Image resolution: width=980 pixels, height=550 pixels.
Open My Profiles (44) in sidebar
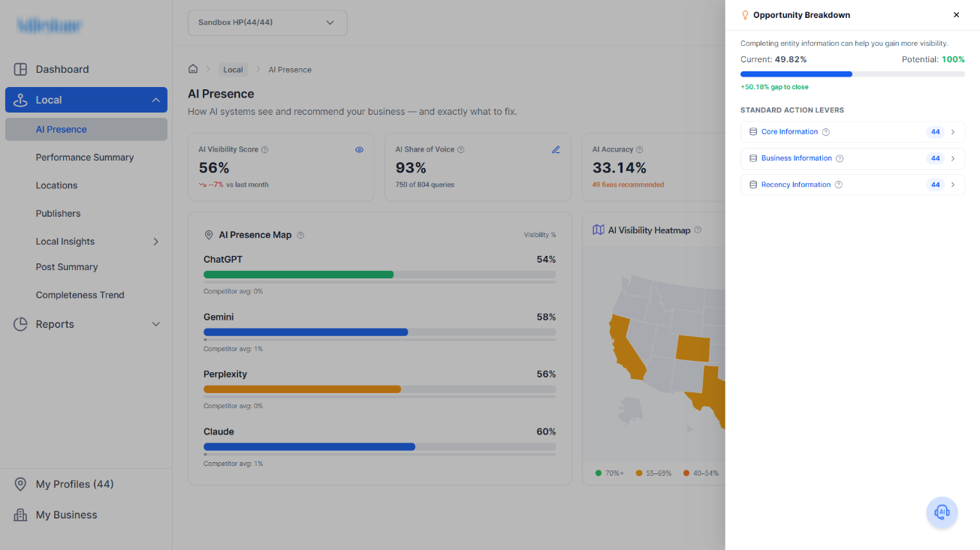pos(74,485)
